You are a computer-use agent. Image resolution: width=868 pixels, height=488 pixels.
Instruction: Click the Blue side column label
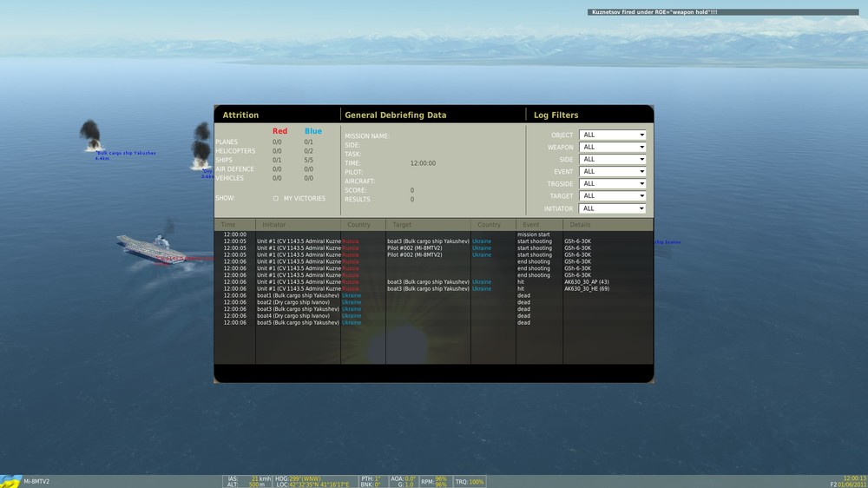312,131
